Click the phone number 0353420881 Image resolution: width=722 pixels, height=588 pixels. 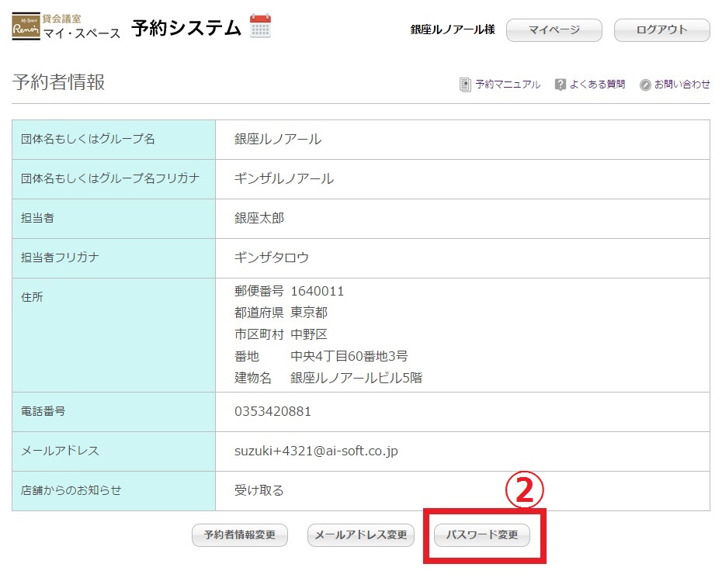[272, 411]
